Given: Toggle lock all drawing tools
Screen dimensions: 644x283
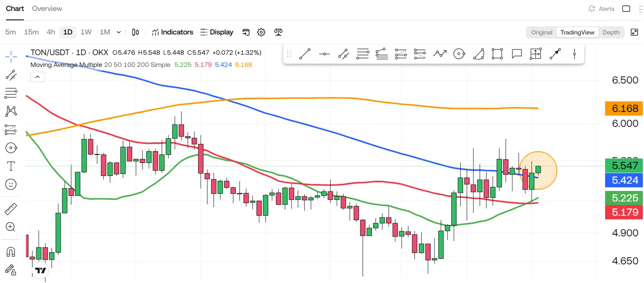Looking at the screenshot, I should click(x=11, y=270).
